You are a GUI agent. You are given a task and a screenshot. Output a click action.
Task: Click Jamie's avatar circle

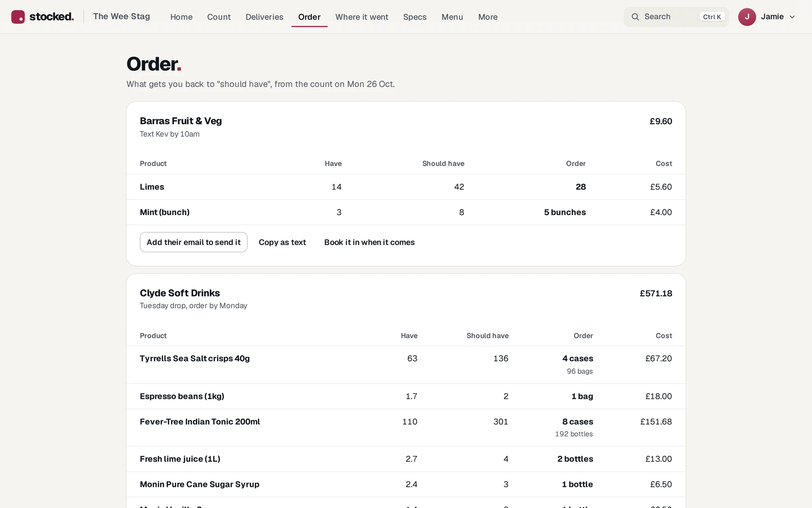click(747, 17)
